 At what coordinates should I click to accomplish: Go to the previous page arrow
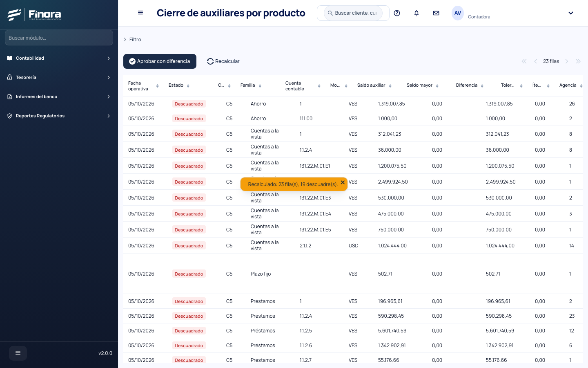tap(535, 61)
